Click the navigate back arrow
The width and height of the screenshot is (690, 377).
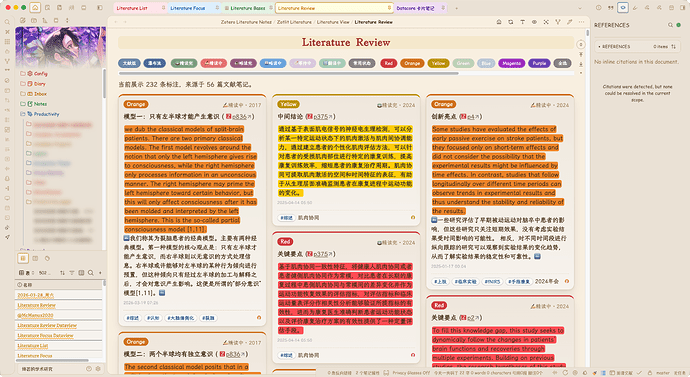116,22
